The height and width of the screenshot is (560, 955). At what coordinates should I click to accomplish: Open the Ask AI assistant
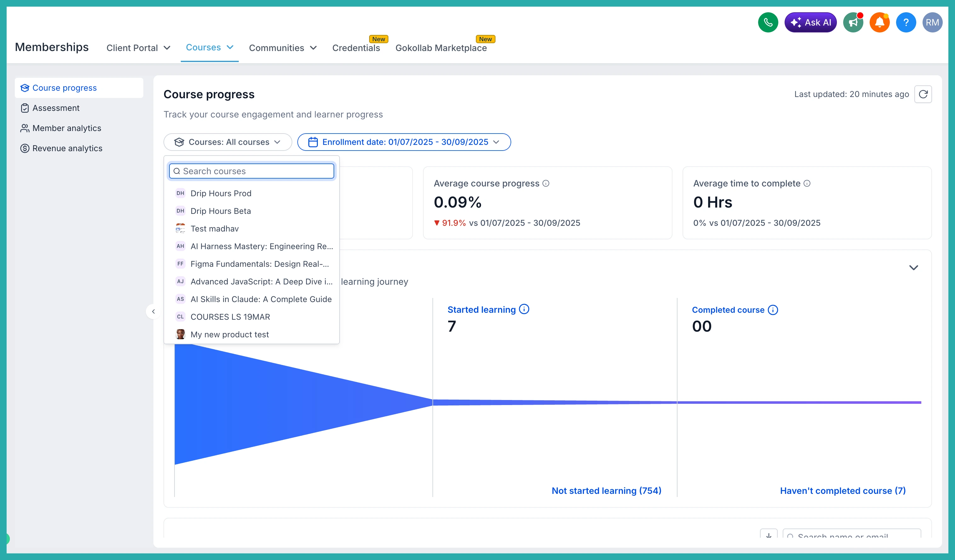[x=810, y=22]
